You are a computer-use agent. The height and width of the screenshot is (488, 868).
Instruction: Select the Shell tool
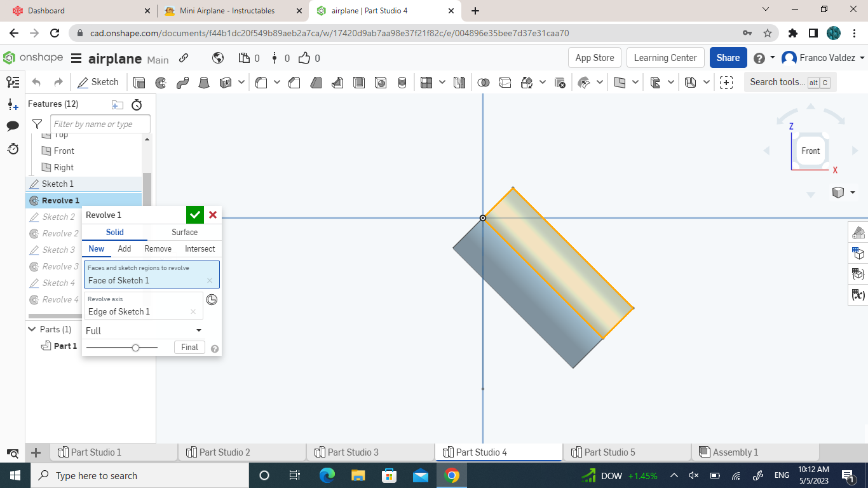click(358, 82)
